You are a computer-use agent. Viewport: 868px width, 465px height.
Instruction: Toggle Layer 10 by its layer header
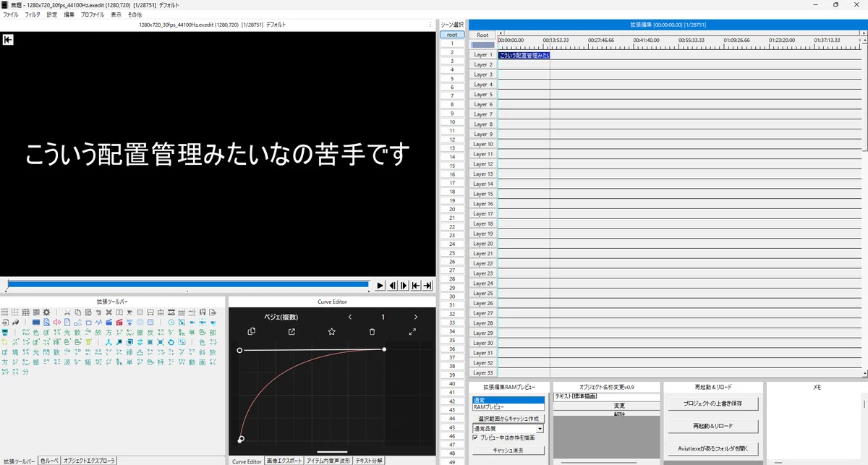tap(482, 144)
